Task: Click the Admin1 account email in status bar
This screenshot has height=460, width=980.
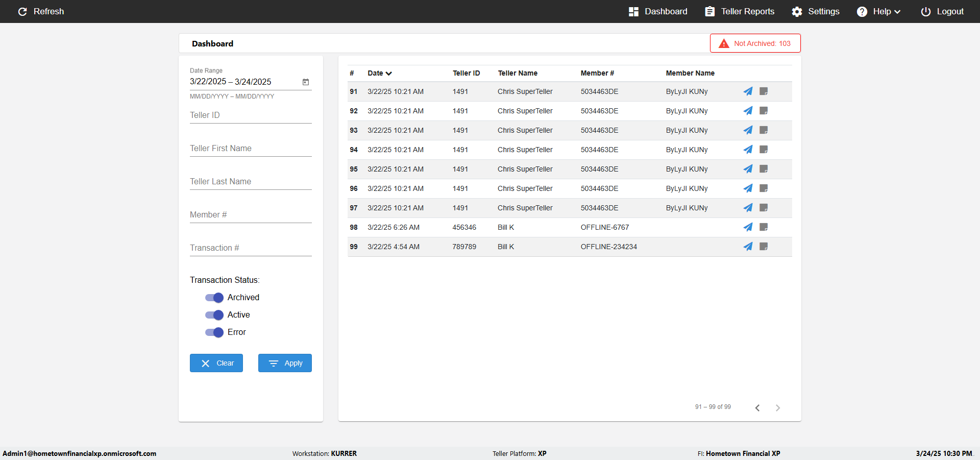Action: tap(80, 453)
